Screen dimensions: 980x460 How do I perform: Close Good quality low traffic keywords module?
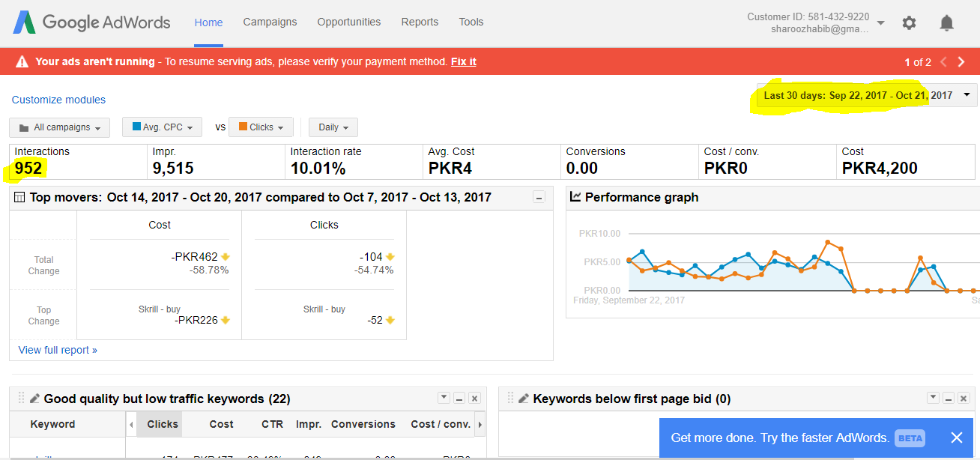474,399
